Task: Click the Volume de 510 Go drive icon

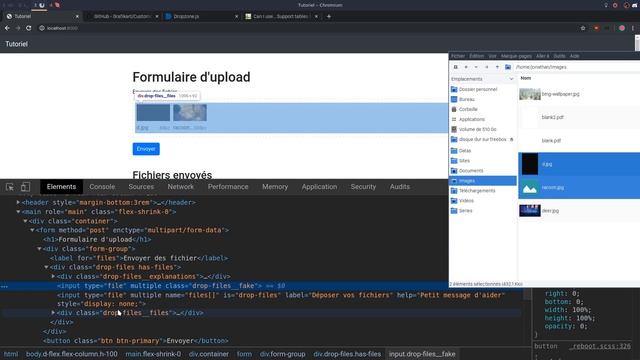Action: tap(454, 129)
